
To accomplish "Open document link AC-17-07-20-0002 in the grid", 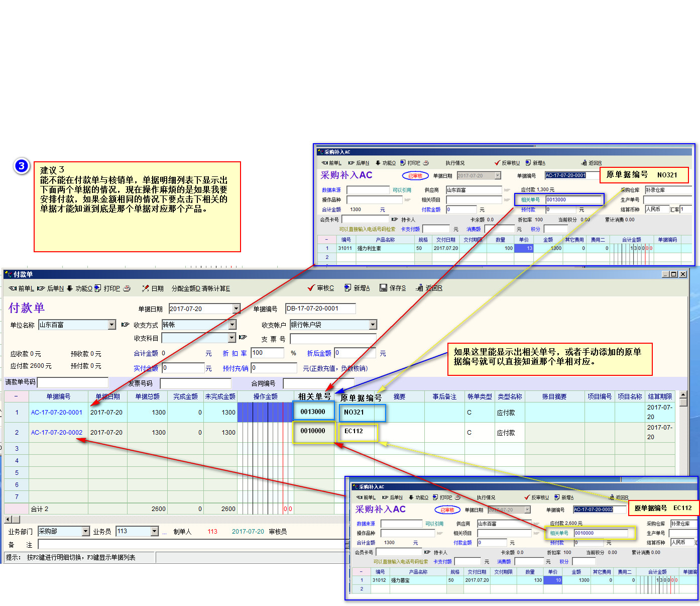I will [x=57, y=433].
